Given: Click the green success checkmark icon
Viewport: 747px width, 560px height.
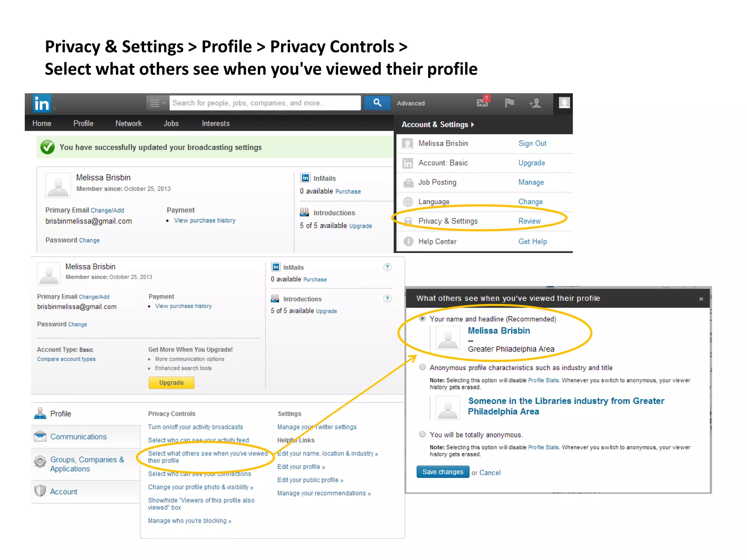Looking at the screenshot, I should [x=47, y=147].
